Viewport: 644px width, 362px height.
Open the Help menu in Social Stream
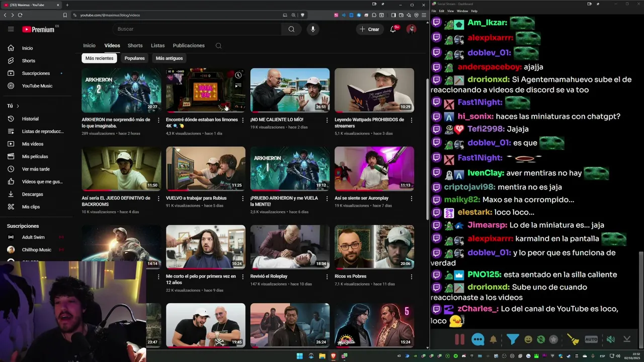474,11
